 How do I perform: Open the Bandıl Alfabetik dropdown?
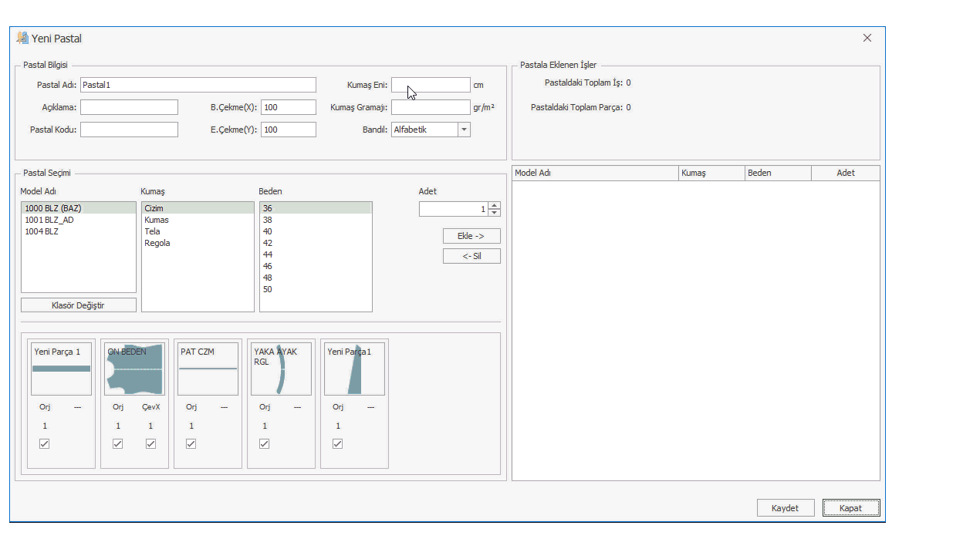pos(464,130)
